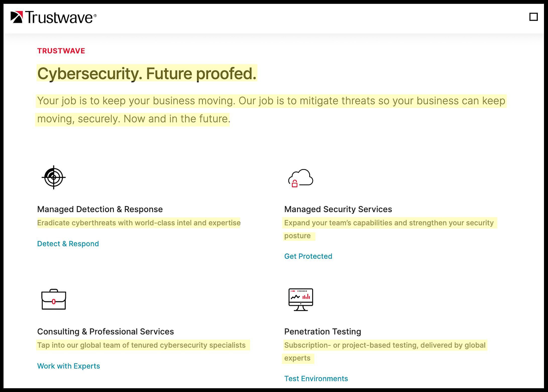
Task: Follow the Test Environments link
Action: (316, 379)
